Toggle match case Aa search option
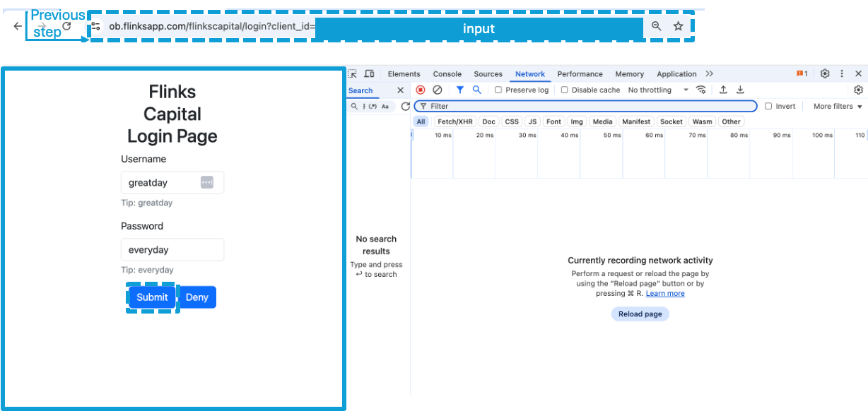This screenshot has width=868, height=411. click(385, 107)
